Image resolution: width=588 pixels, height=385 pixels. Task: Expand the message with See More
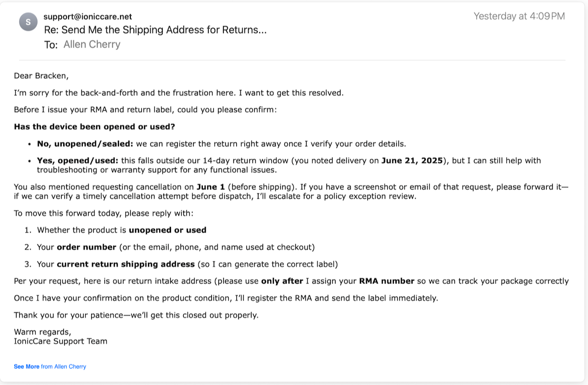pos(26,366)
